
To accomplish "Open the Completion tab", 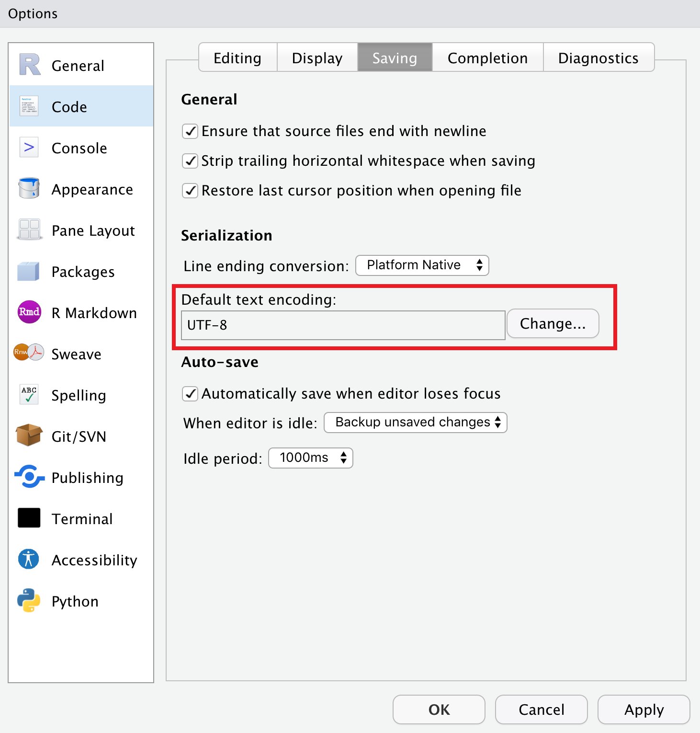I will point(487,58).
